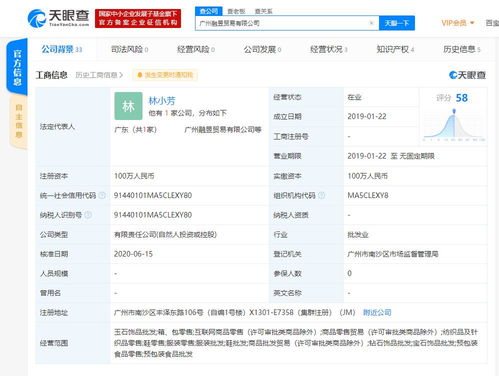Click the score distribution chart

point(454,124)
